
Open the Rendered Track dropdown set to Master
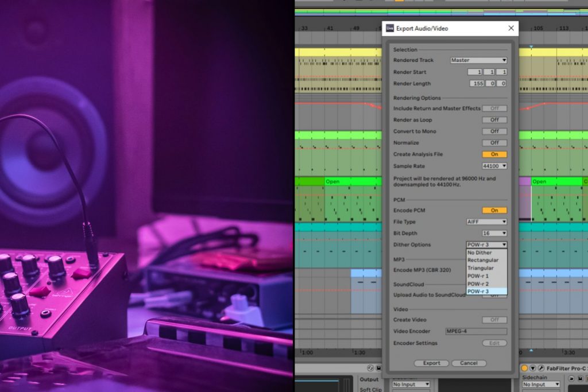tap(478, 60)
